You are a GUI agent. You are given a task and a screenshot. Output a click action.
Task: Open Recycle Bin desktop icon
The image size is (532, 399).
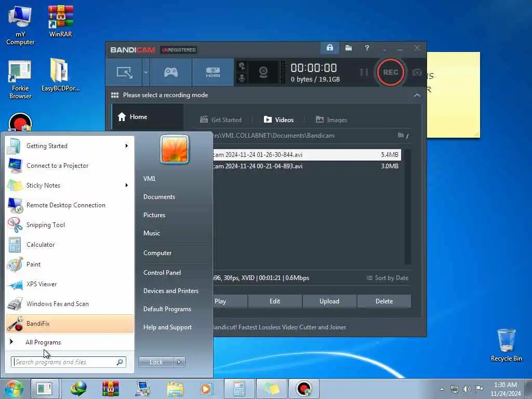[x=506, y=345]
